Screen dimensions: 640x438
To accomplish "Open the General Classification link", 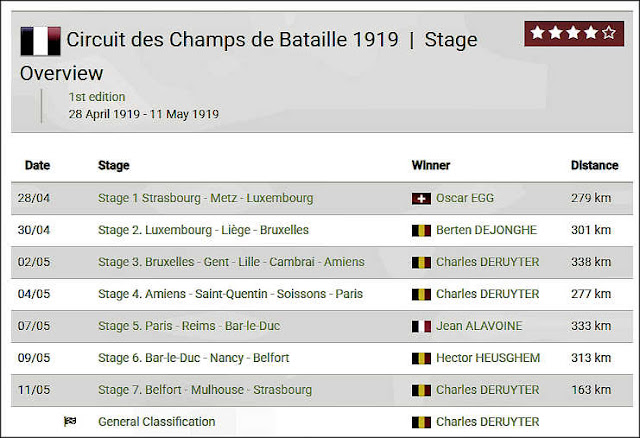I will click(156, 422).
